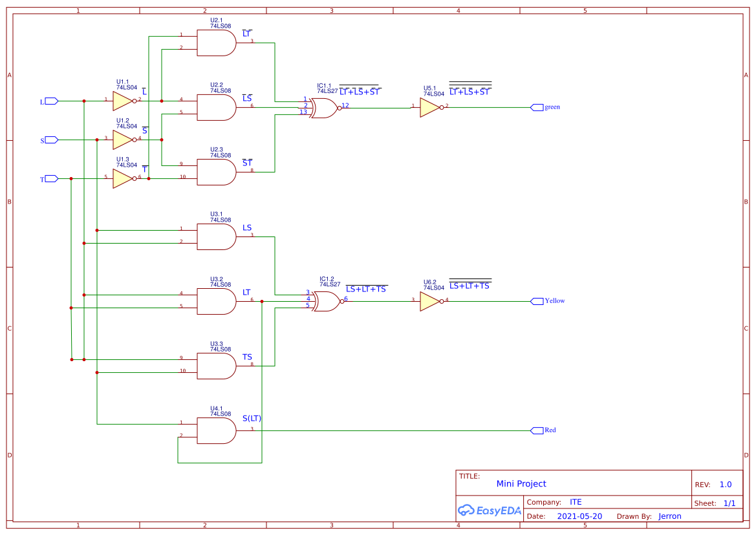Select the U3.1 AND gate symbol

[217, 236]
